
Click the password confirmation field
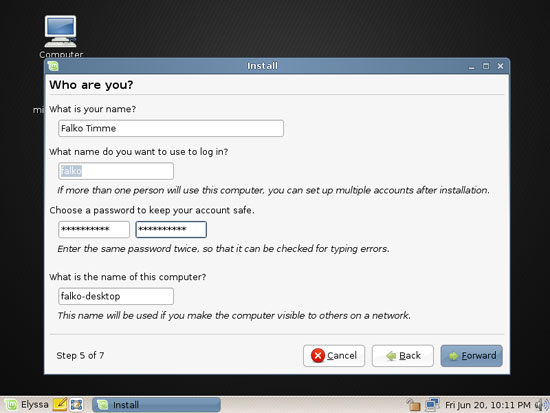(x=171, y=229)
